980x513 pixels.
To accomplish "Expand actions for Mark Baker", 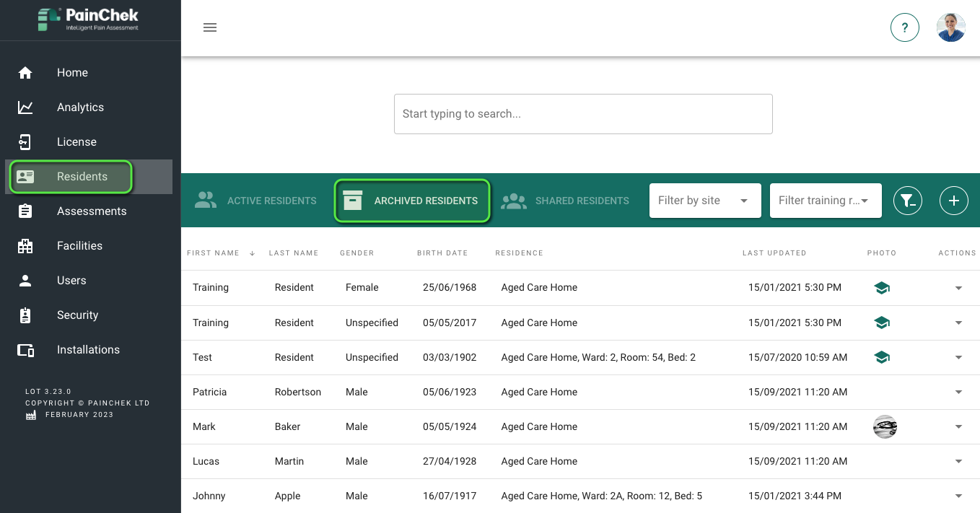I will point(958,427).
